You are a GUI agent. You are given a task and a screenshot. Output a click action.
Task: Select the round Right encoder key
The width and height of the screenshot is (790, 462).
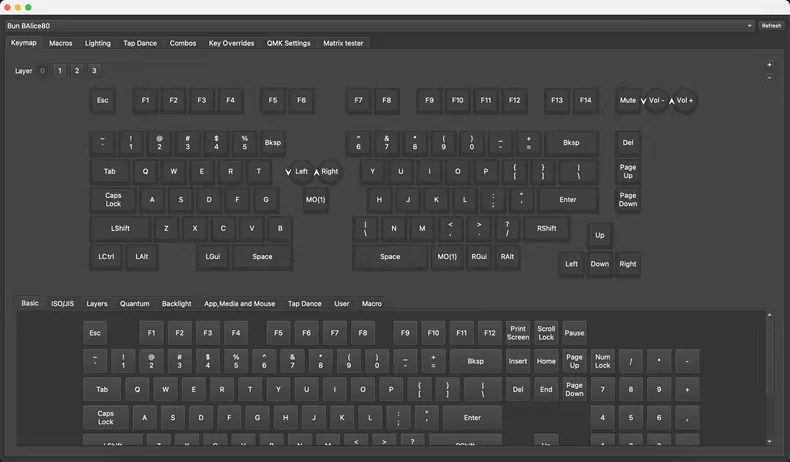330,171
